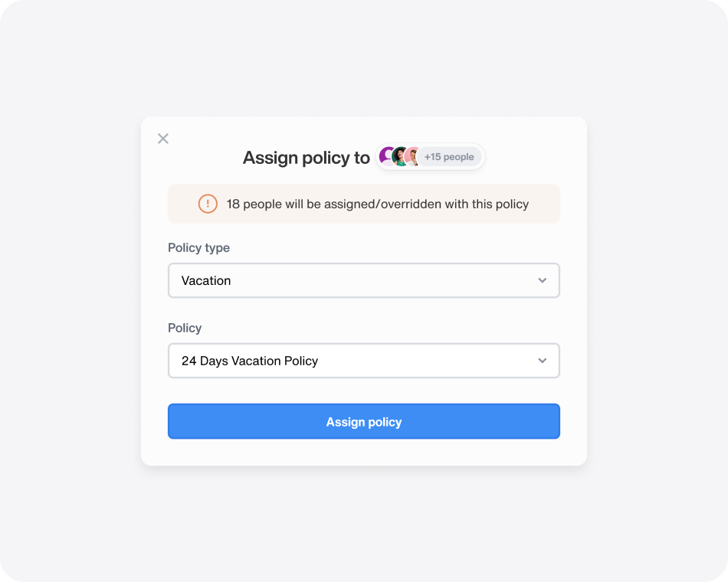Click the Policy type field label
The image size is (728, 582).
198,247
